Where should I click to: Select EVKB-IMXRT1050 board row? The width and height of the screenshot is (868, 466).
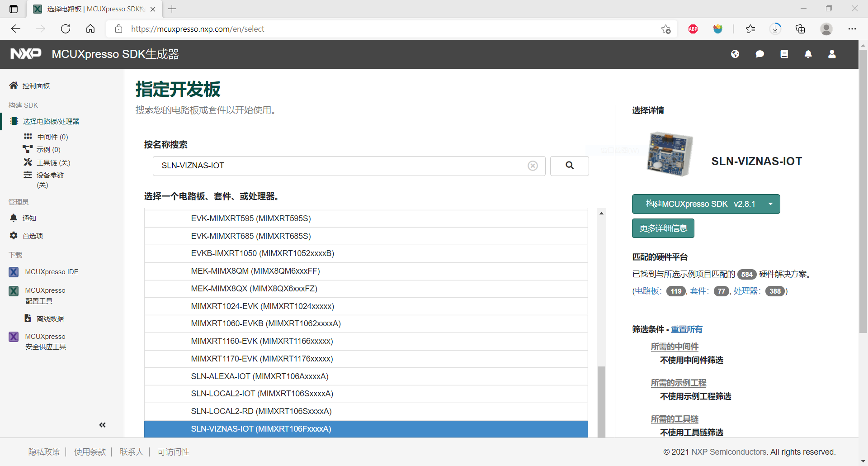(x=366, y=253)
